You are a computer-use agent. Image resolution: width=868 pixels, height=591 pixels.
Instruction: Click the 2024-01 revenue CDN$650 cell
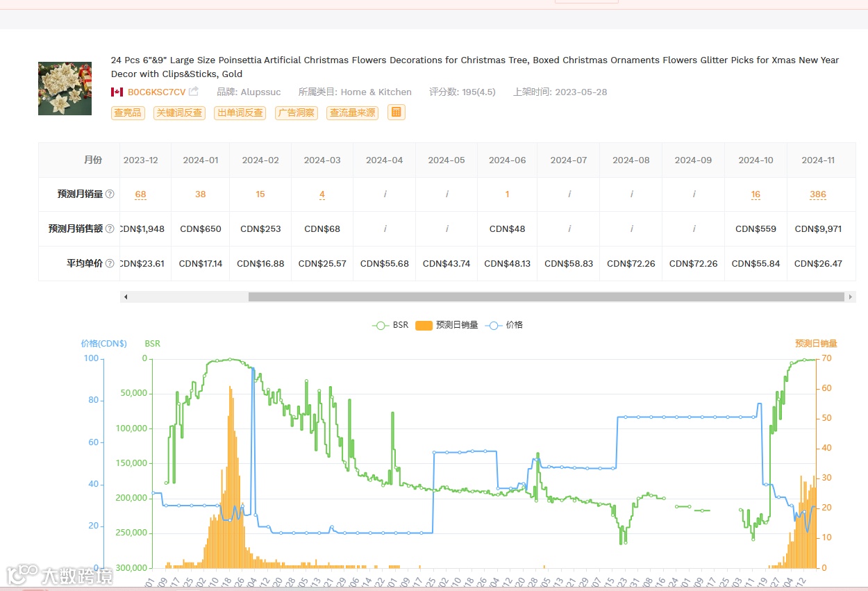(x=201, y=229)
